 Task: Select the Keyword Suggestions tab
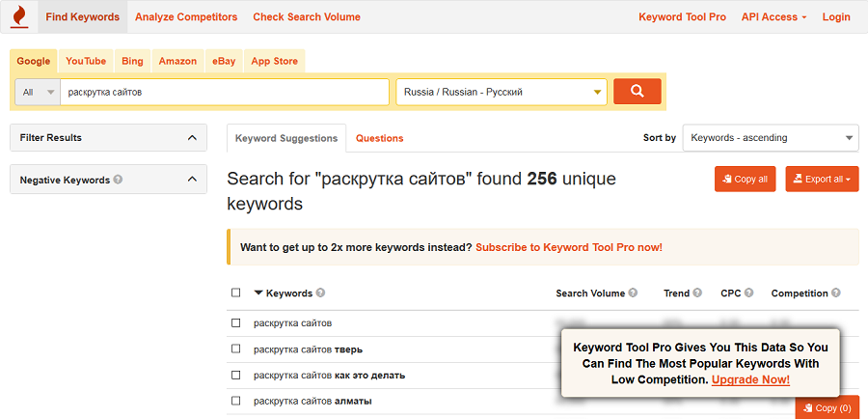(286, 138)
